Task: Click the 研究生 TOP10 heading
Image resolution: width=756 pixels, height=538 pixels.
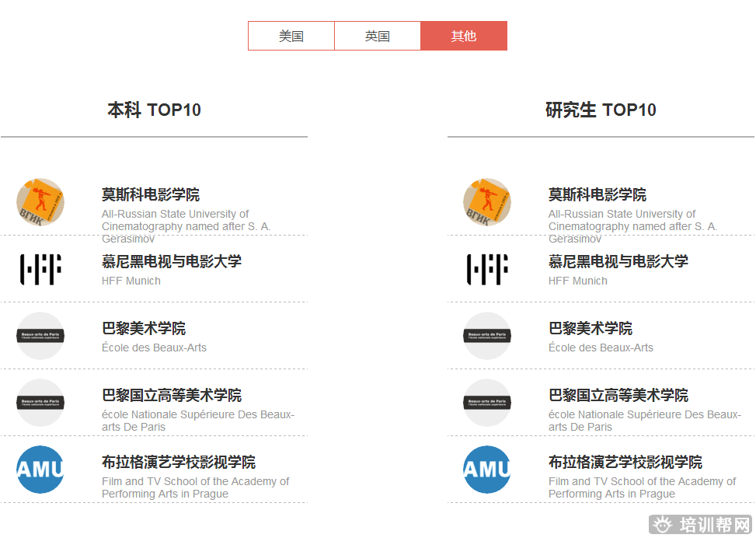Action: point(601,110)
